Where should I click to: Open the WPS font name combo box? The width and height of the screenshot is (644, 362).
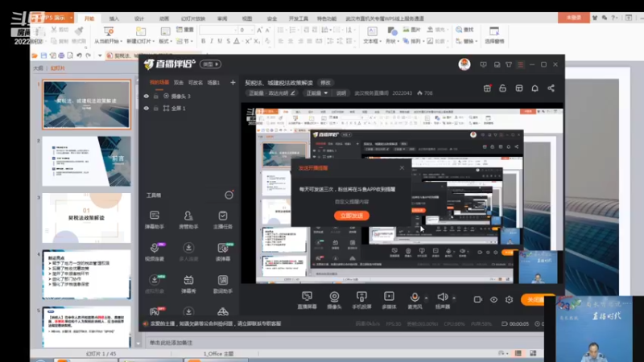[218, 30]
